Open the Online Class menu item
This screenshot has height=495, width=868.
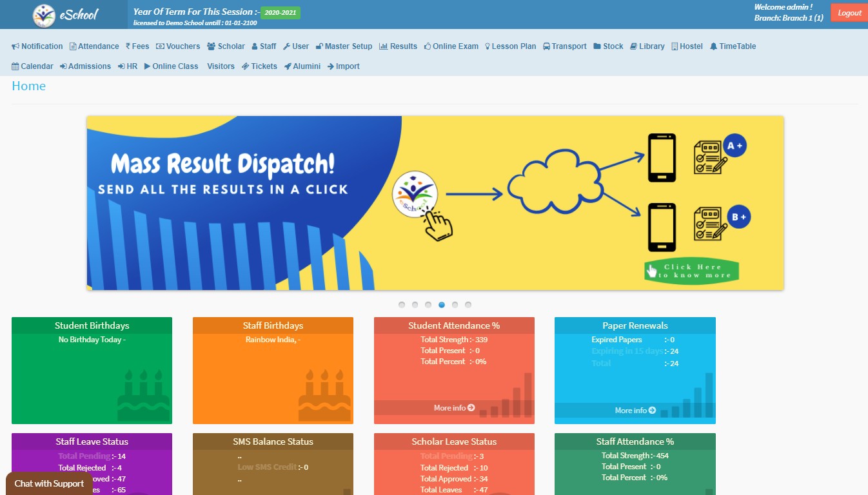[171, 66]
